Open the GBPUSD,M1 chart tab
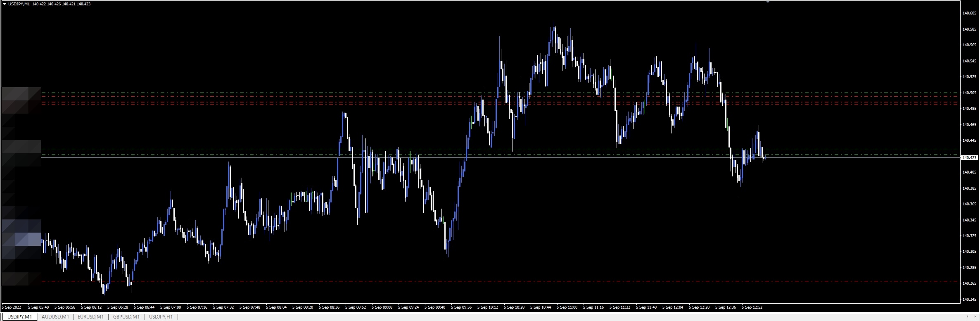 click(x=126, y=317)
